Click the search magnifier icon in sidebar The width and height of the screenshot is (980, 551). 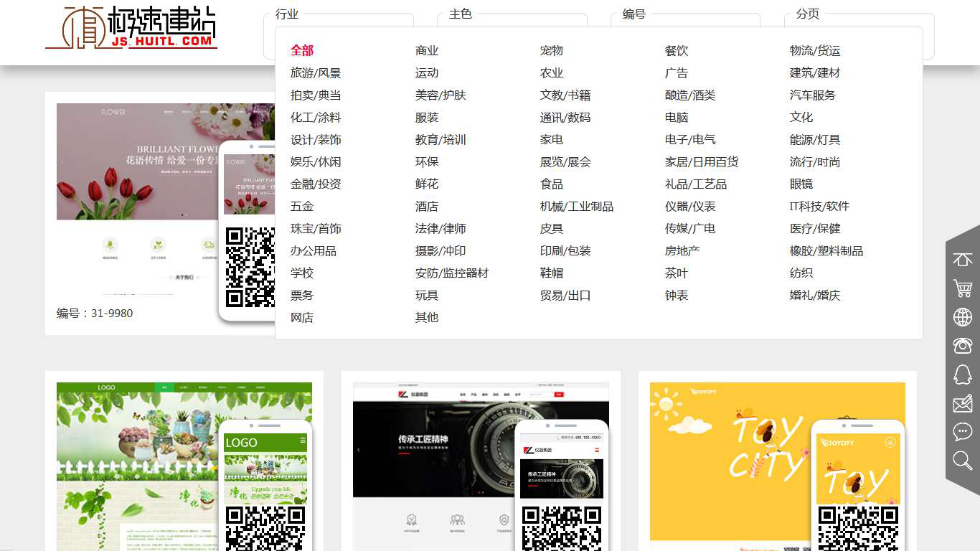coord(963,461)
